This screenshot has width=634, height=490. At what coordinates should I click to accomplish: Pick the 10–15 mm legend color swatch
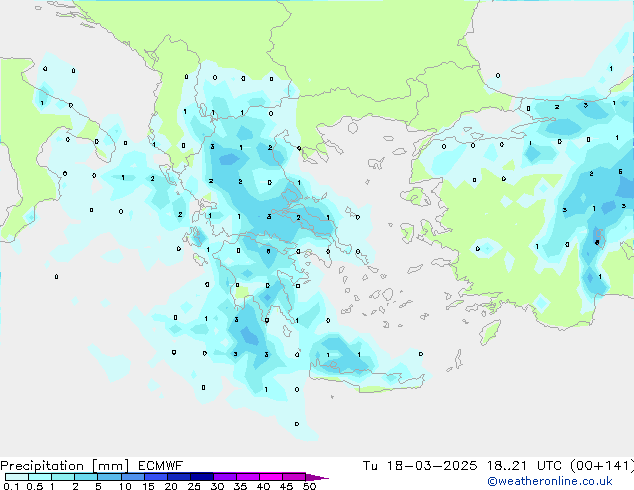pos(132,477)
